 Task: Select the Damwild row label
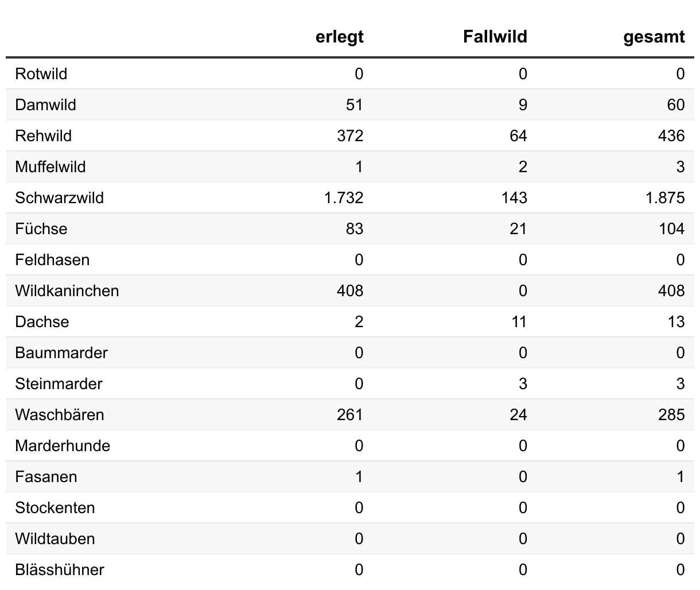tap(45, 105)
